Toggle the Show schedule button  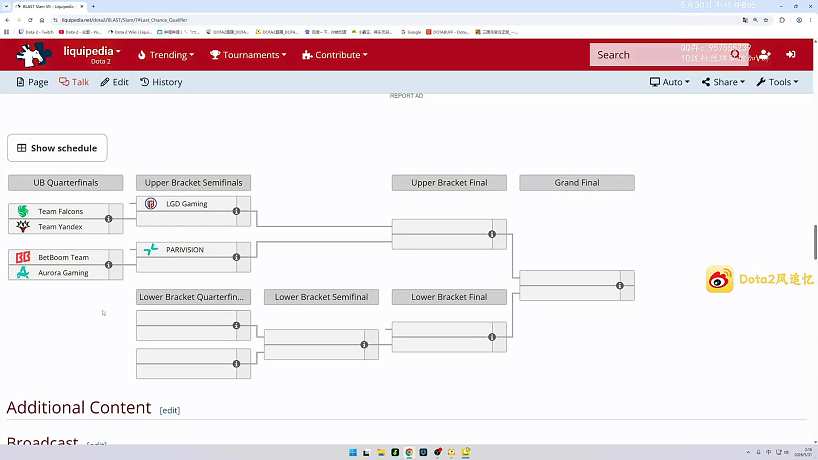pos(57,148)
